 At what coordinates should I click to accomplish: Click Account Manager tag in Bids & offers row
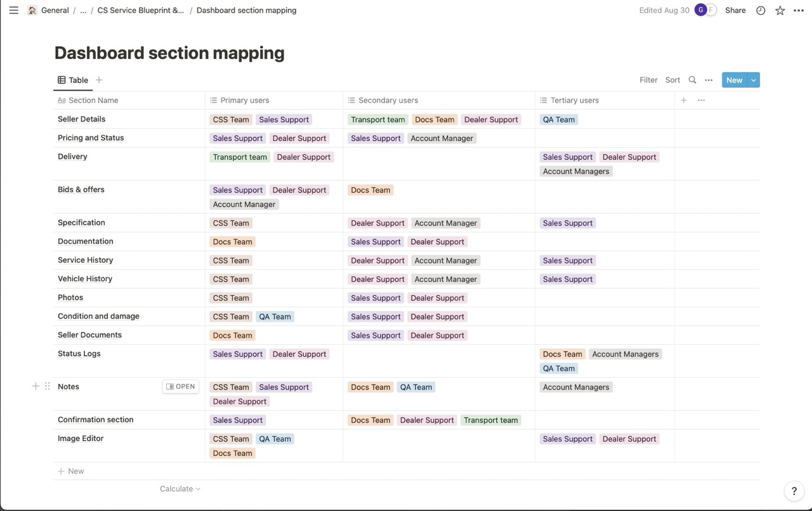tap(244, 204)
